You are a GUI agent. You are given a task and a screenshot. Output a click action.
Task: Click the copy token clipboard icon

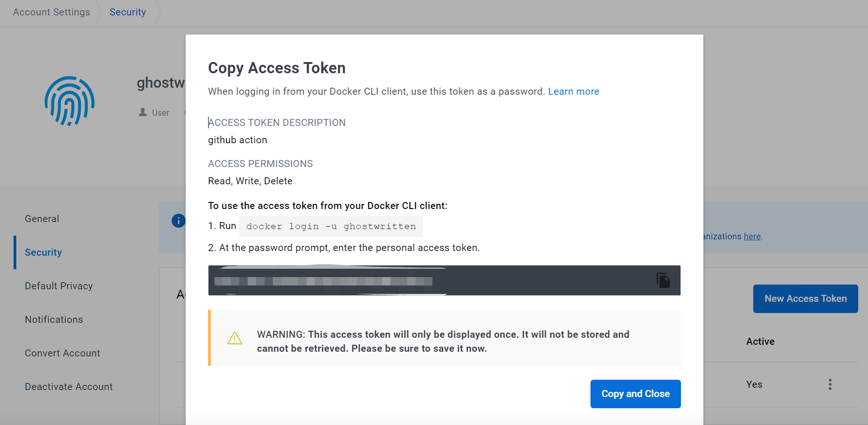pos(663,280)
